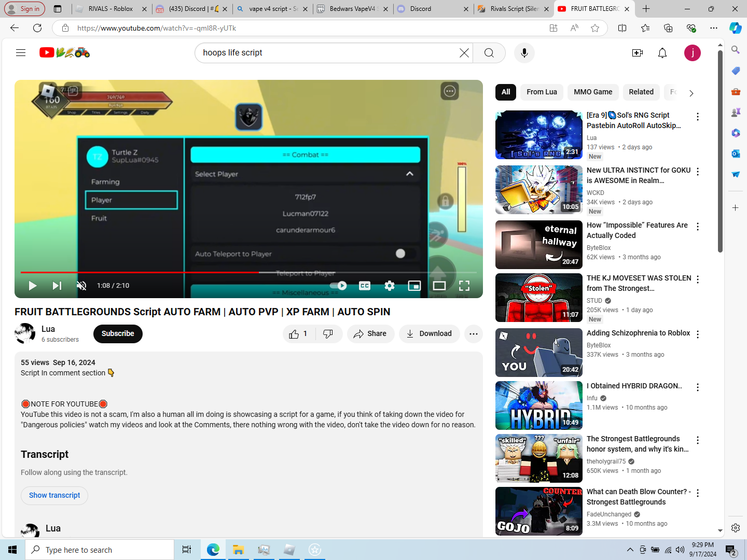The image size is (747, 560).
Task: Enter full screen mode
Action: [464, 286]
